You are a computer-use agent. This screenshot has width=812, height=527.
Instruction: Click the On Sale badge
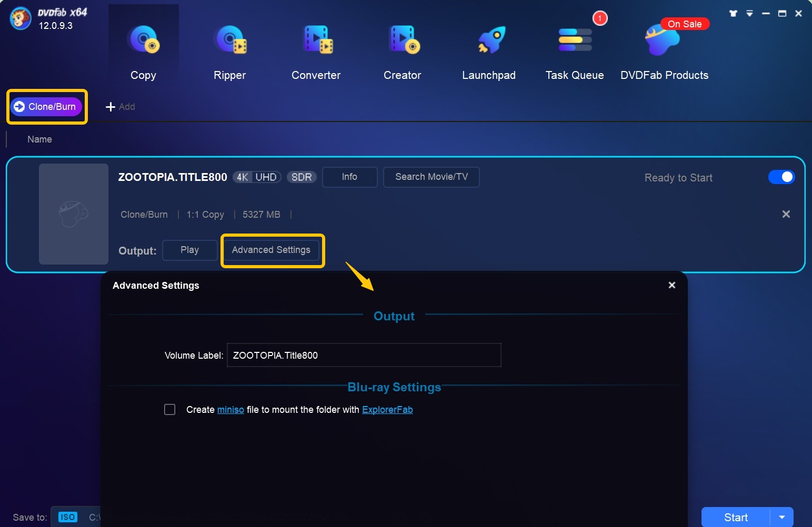pos(685,24)
